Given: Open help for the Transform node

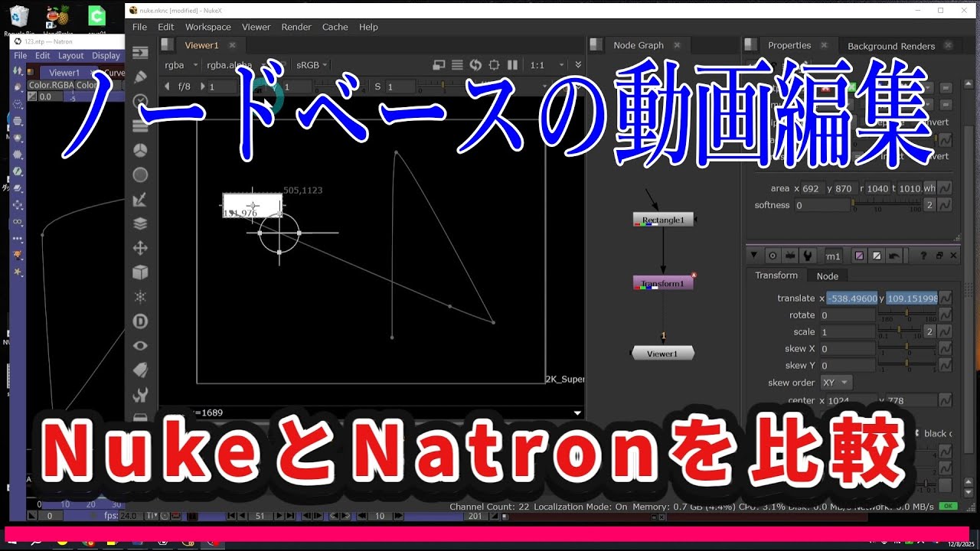Looking at the screenshot, I should [x=924, y=256].
